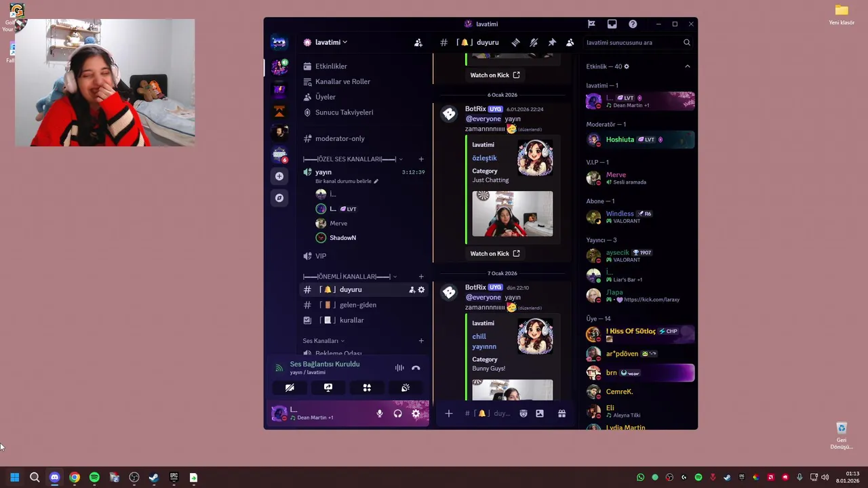Click Watch on Kick under özleştik embed
This screenshot has height=488, width=868.
495,253
